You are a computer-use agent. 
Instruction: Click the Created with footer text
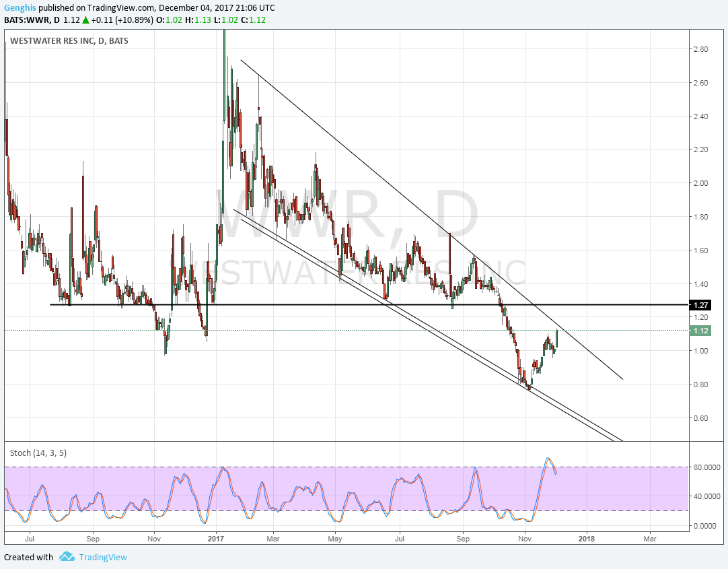[x=28, y=557]
